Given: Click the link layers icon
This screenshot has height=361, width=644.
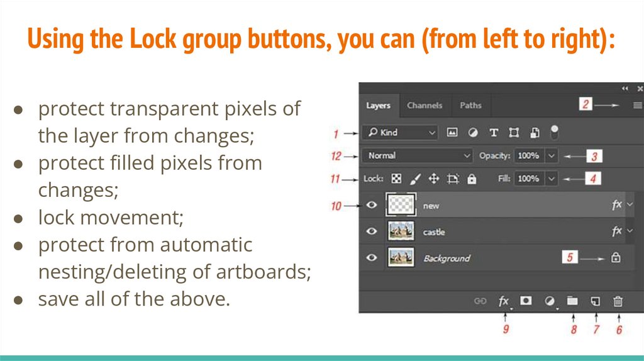Looking at the screenshot, I should click(x=480, y=301).
